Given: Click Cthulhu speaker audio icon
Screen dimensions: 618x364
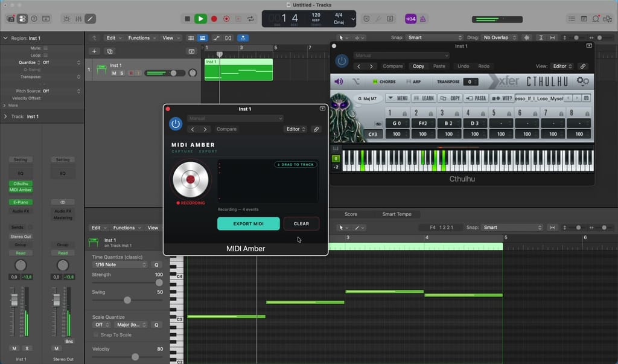Looking at the screenshot, I should coord(339,81).
